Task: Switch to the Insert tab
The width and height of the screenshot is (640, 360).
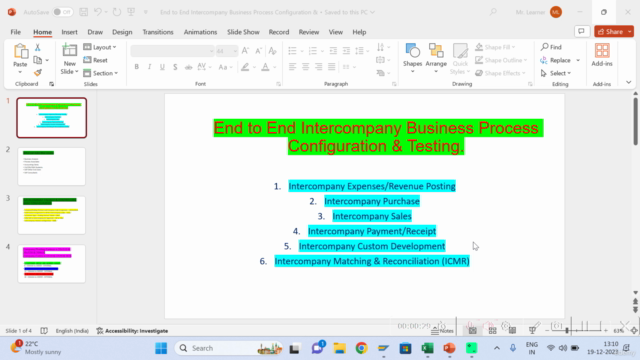Action: (69, 32)
